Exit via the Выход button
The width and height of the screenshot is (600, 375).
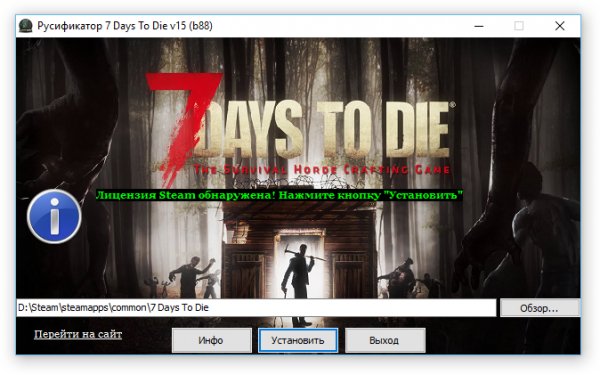click(x=385, y=340)
